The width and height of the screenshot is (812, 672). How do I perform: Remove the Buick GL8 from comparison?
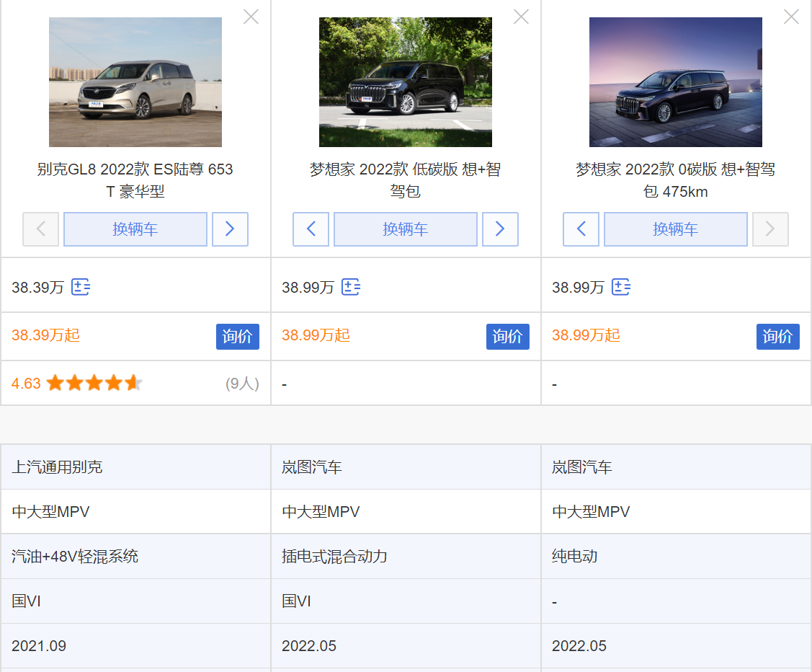251,16
